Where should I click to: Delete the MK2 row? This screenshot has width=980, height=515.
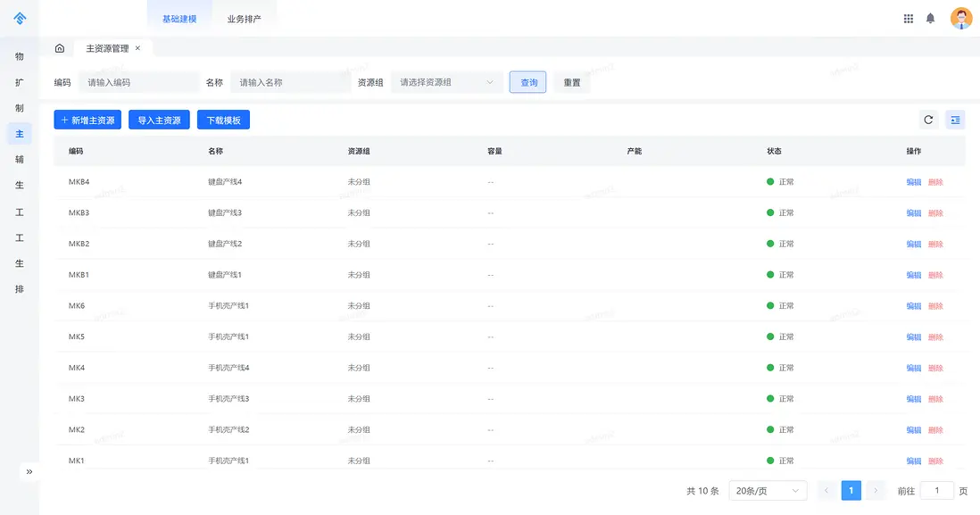pos(935,430)
